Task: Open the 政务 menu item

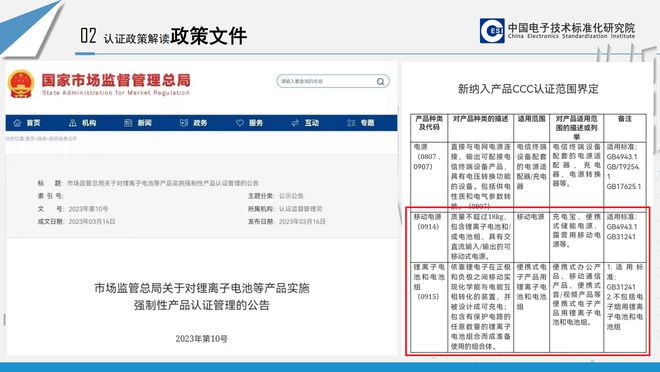Action: [200, 123]
